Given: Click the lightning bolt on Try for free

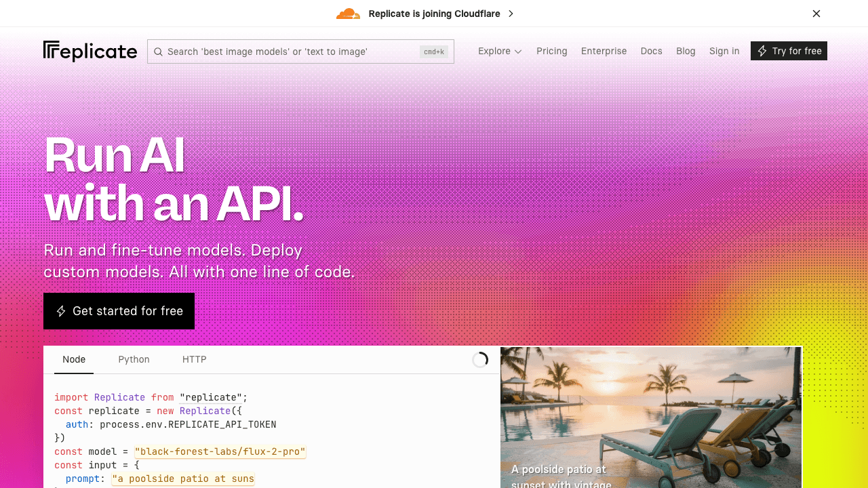Looking at the screenshot, I should point(762,51).
